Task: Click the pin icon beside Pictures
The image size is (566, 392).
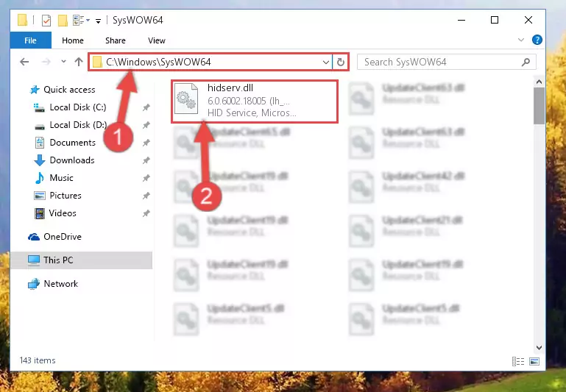Action: pos(146,196)
